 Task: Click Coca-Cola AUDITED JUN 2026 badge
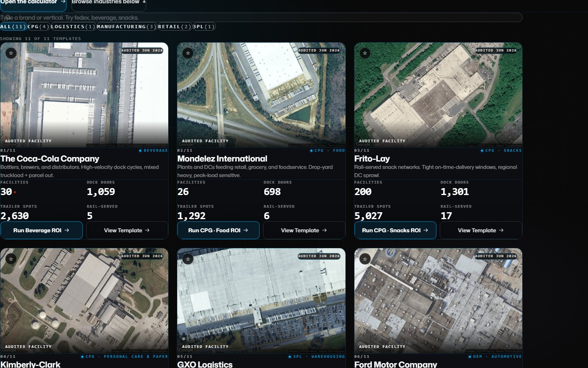tap(142, 50)
